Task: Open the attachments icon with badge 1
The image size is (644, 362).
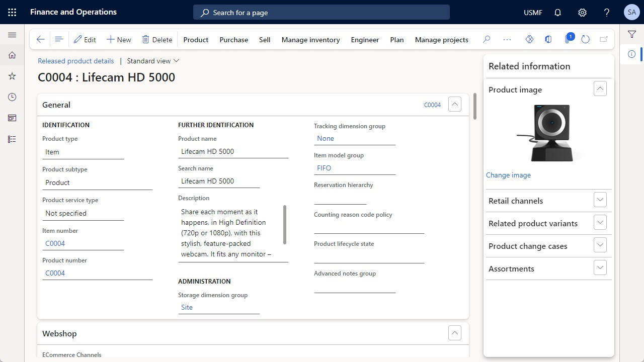Action: click(x=568, y=39)
